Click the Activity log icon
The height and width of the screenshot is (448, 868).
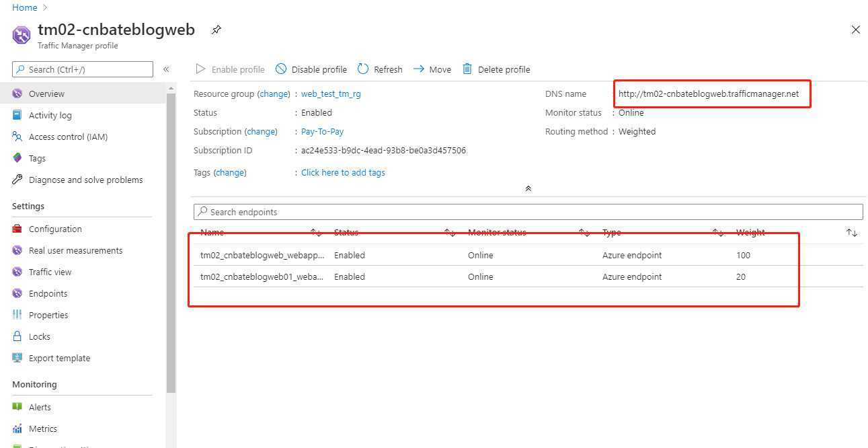[17, 115]
